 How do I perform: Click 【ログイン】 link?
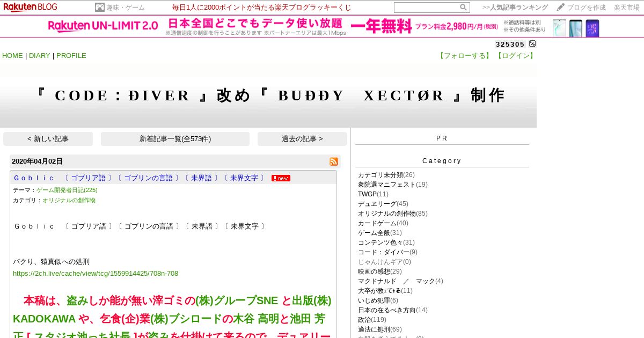click(515, 56)
